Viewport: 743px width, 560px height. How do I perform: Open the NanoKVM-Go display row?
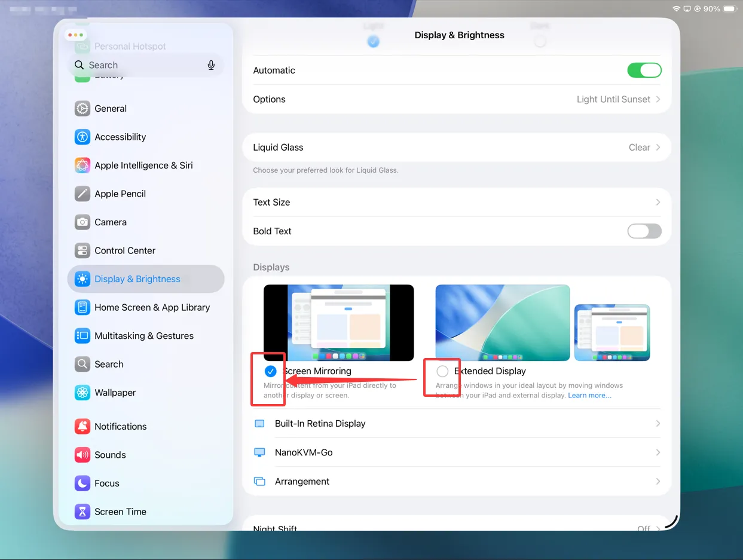457,452
